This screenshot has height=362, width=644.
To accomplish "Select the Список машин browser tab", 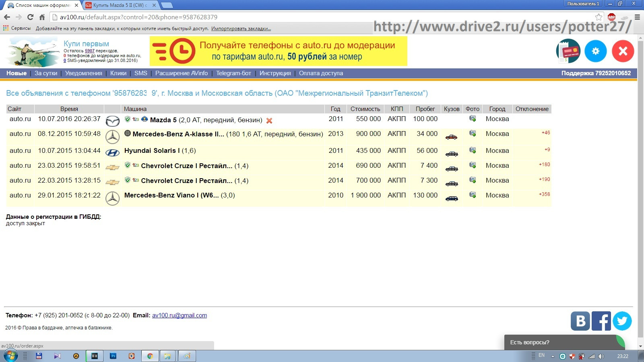I will click(x=43, y=5).
